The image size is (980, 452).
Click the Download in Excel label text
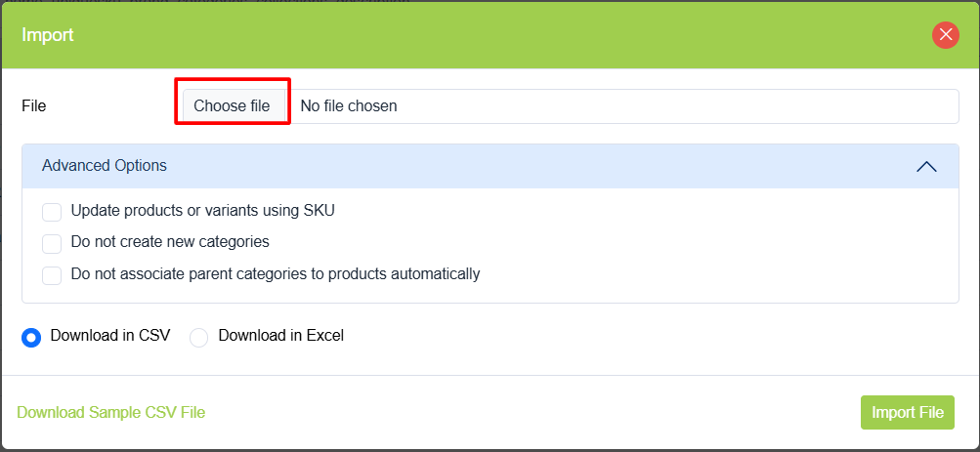pos(281,335)
